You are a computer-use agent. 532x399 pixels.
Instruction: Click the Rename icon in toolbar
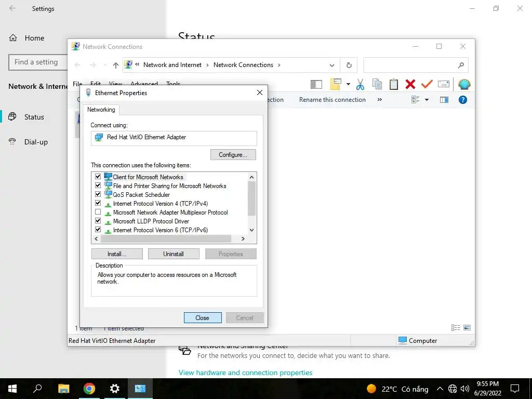point(444,84)
